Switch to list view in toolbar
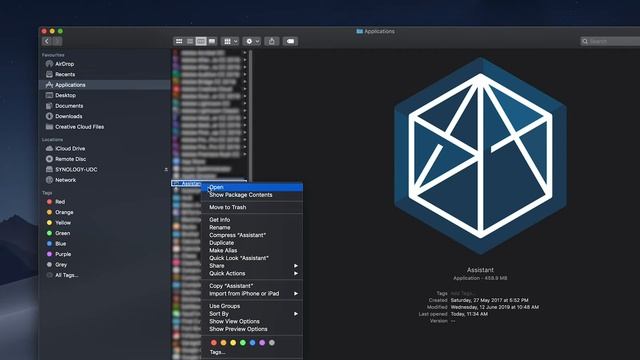Viewport: 640px width, 360px height. coord(190,41)
